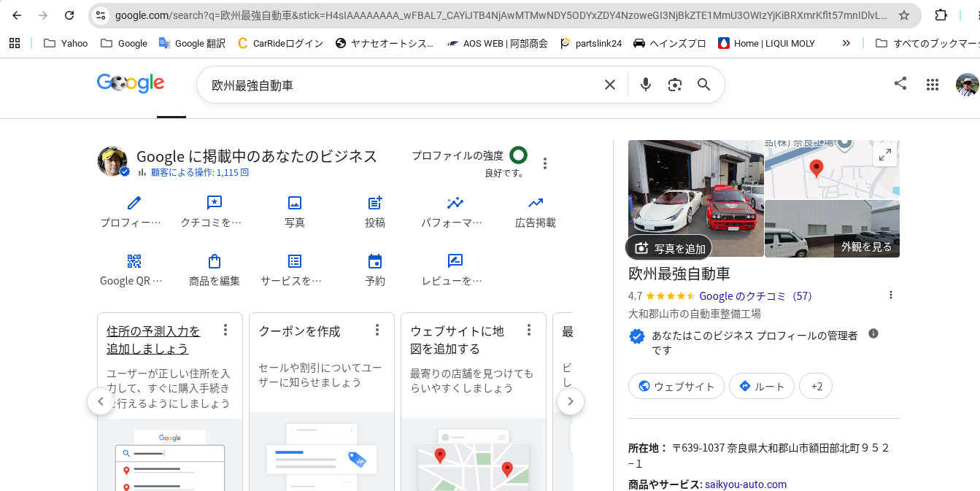The image size is (980, 491).
Task: Click the business profile avatar photo
Action: click(113, 161)
